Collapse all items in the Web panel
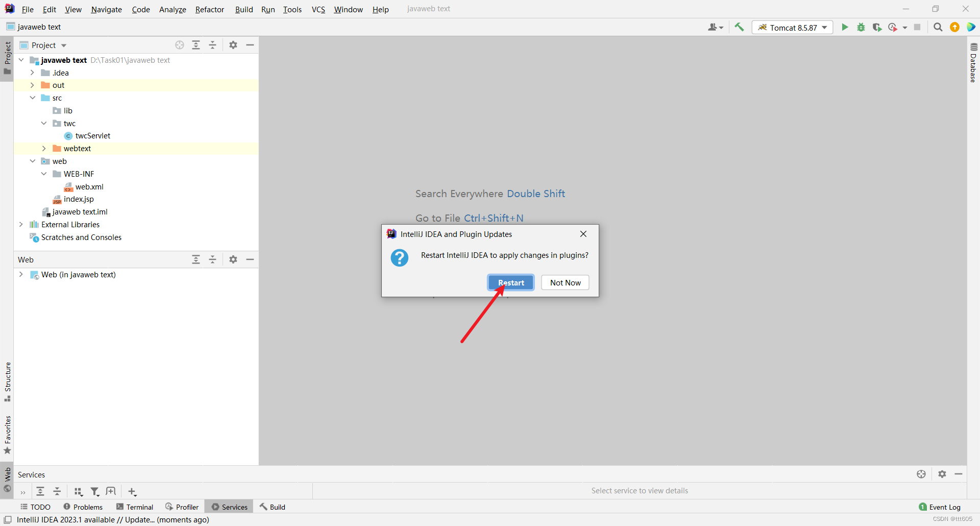980x526 pixels. point(213,259)
